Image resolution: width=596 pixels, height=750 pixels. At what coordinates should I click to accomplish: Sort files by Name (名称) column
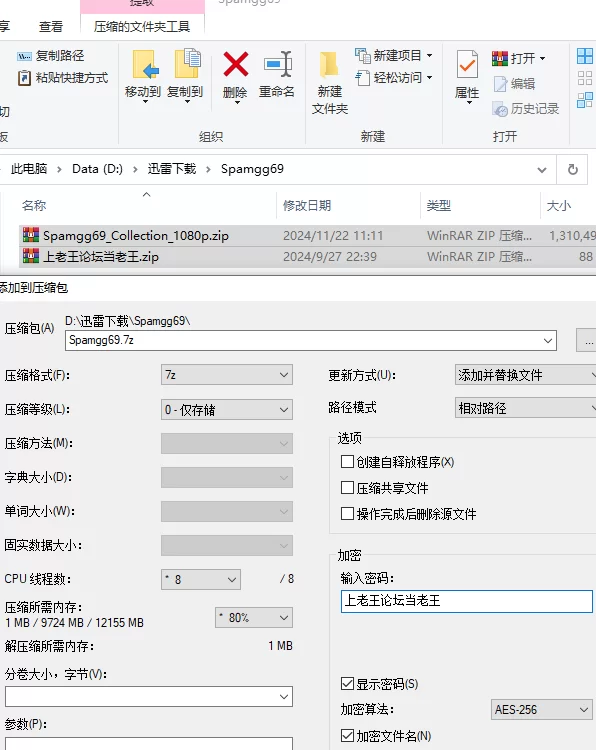click(x=33, y=206)
